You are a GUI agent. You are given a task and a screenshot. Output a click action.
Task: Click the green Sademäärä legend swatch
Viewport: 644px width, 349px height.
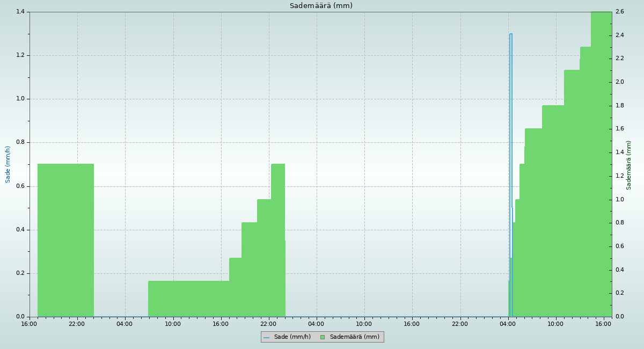point(323,337)
